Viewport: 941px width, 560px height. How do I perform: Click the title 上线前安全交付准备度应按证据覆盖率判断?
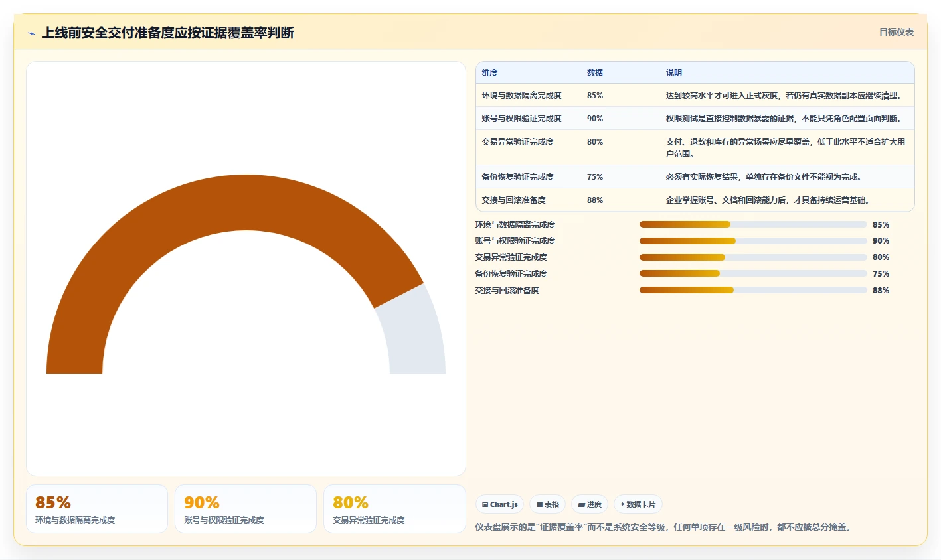click(x=168, y=33)
